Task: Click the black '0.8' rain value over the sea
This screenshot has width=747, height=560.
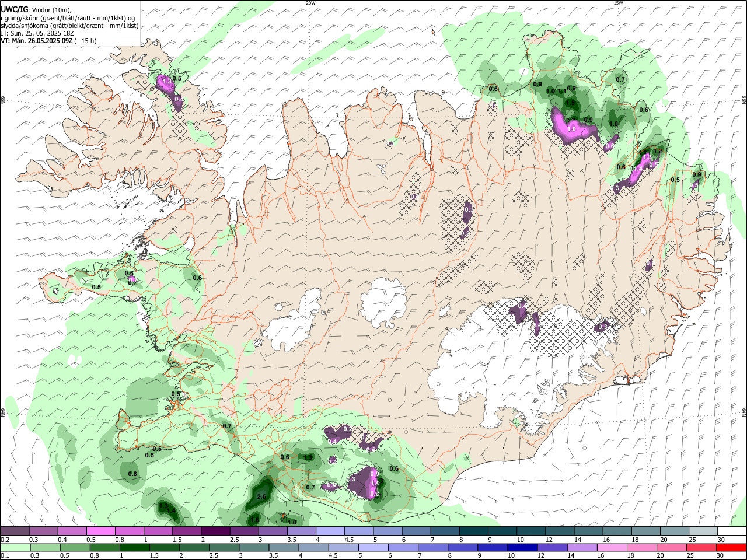Action: click(x=132, y=474)
